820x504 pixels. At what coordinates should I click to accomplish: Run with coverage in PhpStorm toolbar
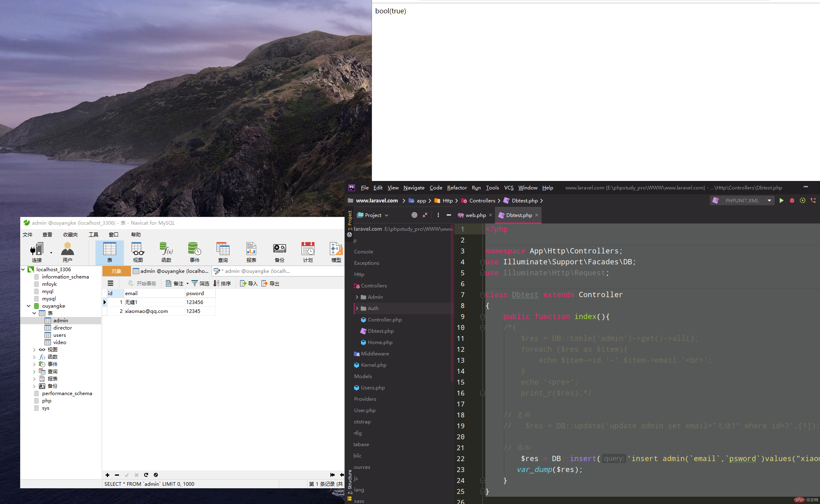point(803,200)
